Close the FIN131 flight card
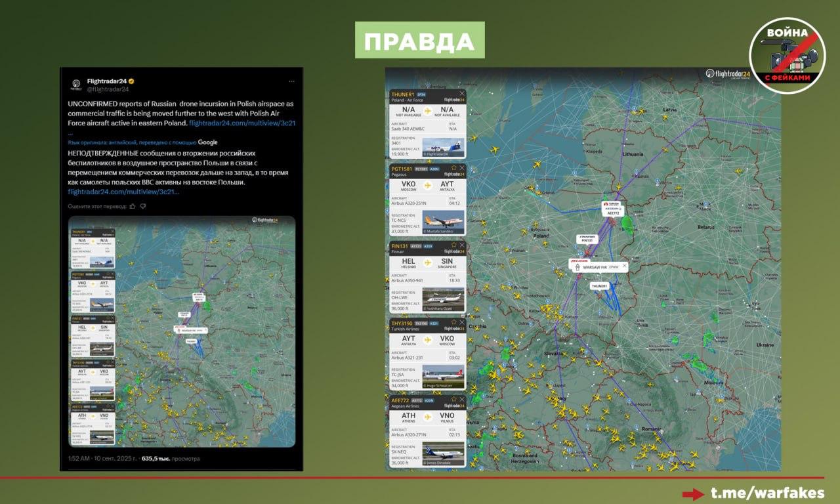The width and height of the screenshot is (840, 504). (x=461, y=245)
